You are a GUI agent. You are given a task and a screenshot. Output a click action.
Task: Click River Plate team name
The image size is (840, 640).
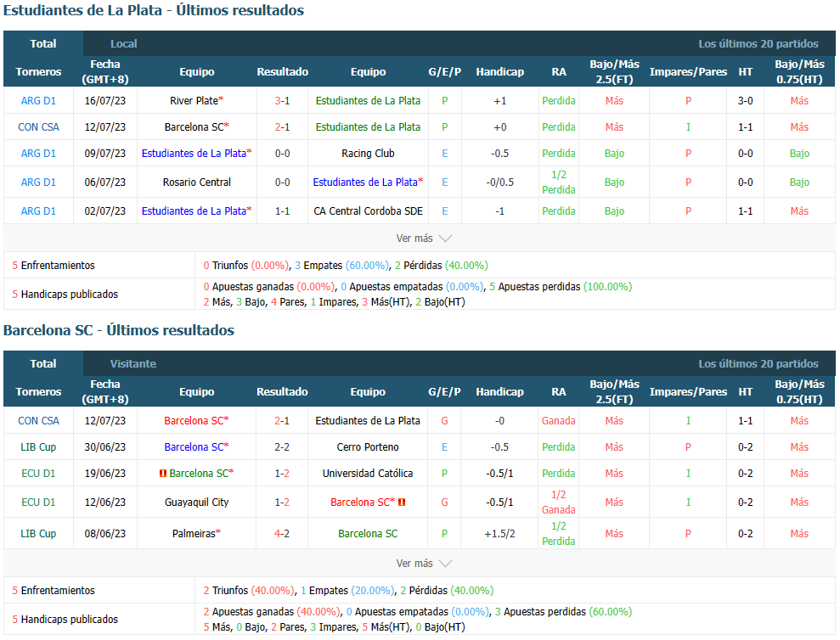point(194,101)
